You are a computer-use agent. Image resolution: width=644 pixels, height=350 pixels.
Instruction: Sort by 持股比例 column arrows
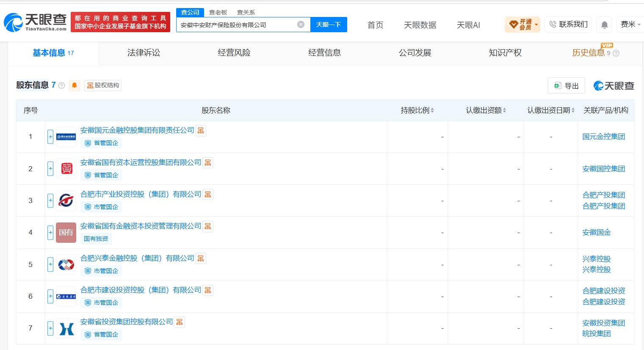pos(432,111)
